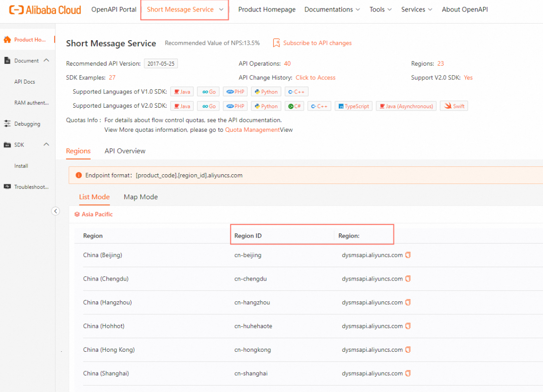Click the recommended API version 2017-05-25

161,64
